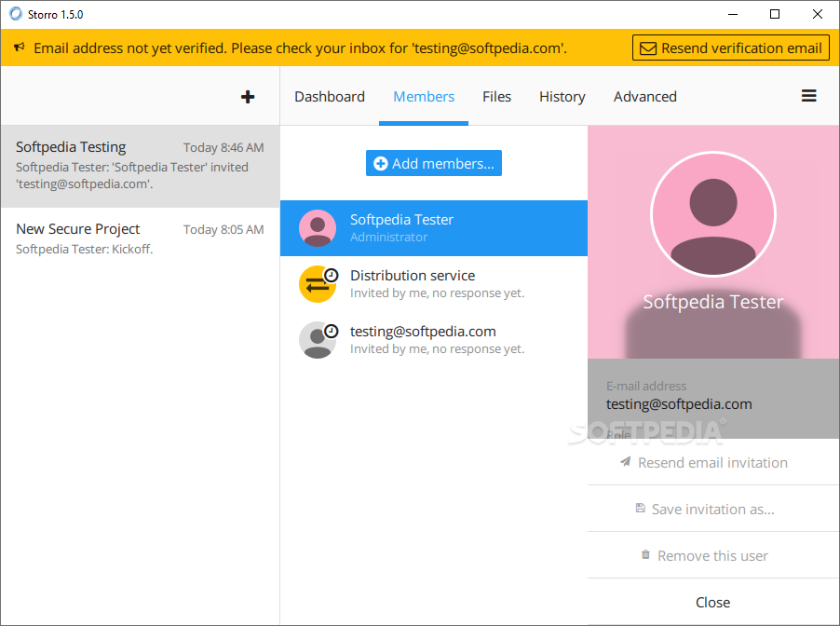Open the Advanced tab
The width and height of the screenshot is (840, 626).
pos(645,97)
